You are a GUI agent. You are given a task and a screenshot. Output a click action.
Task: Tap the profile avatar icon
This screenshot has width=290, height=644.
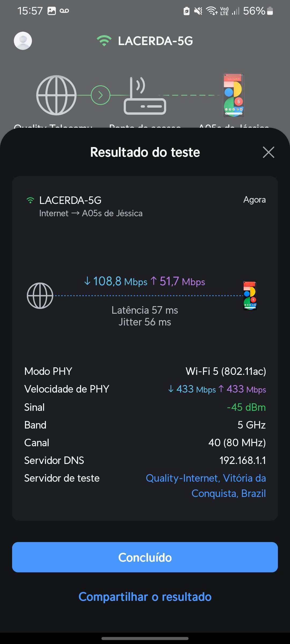[23, 41]
